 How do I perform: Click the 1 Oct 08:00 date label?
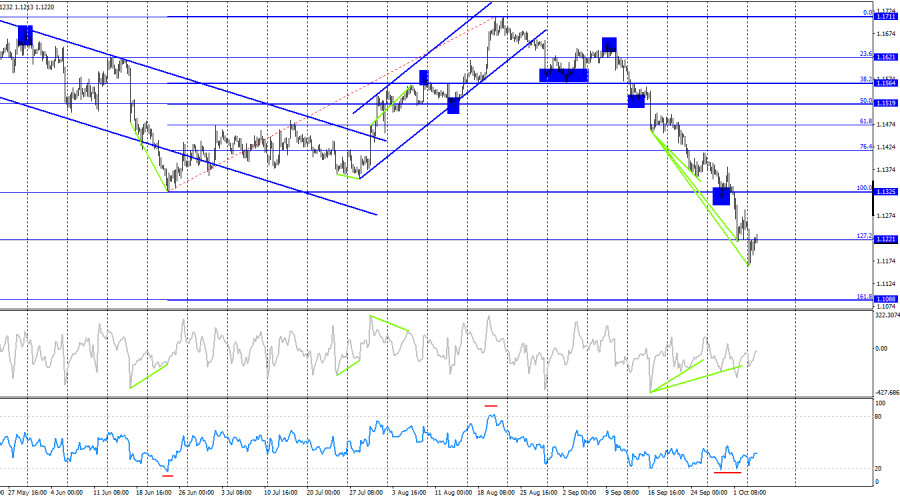click(750, 493)
